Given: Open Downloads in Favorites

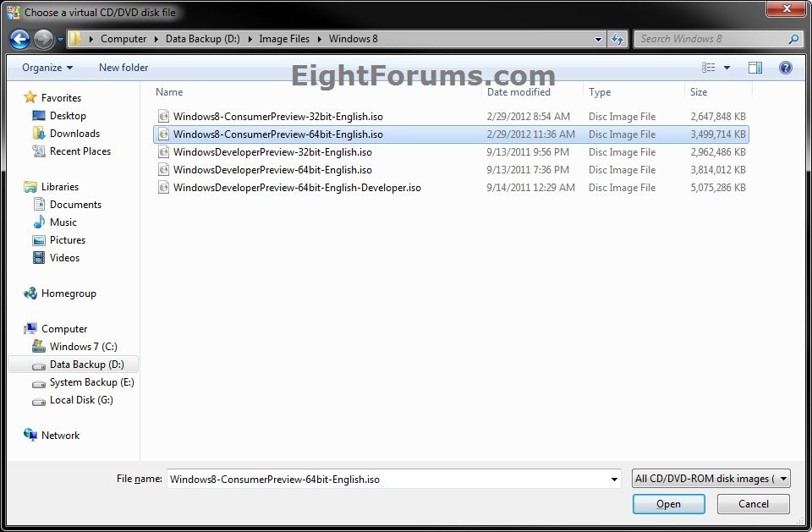Looking at the screenshot, I should [74, 134].
